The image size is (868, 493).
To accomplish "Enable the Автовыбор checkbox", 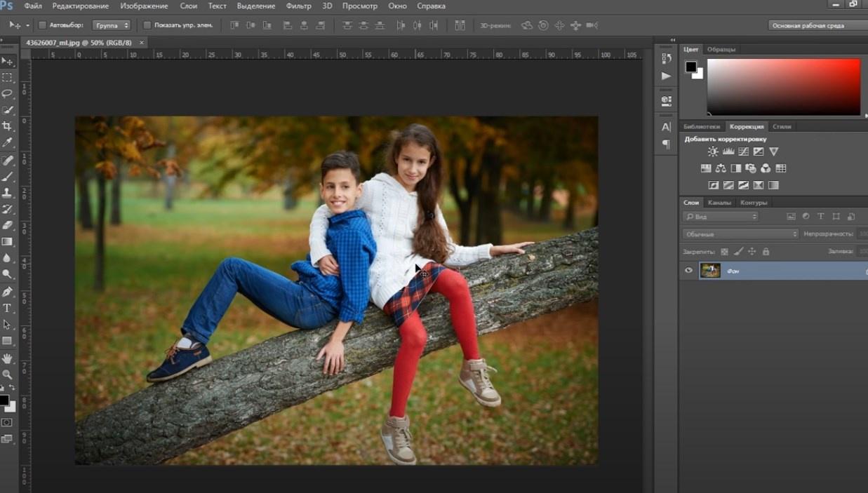I will [x=42, y=25].
